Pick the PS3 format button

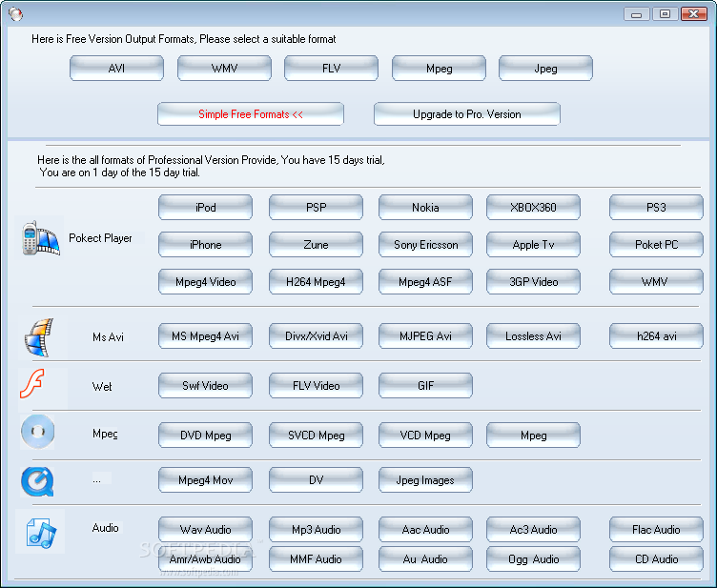tap(656, 208)
